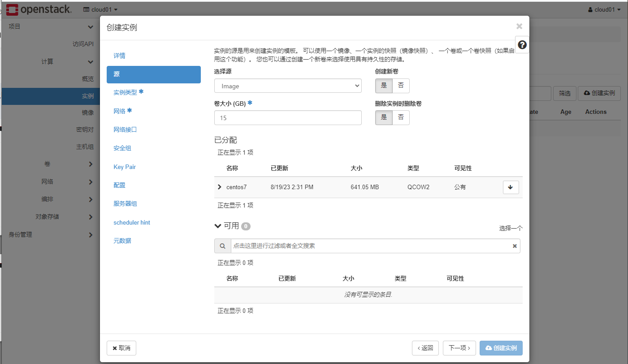This screenshot has height=364, width=628.
Task: Remove centos7 with the down arrow button
Action: (x=511, y=187)
